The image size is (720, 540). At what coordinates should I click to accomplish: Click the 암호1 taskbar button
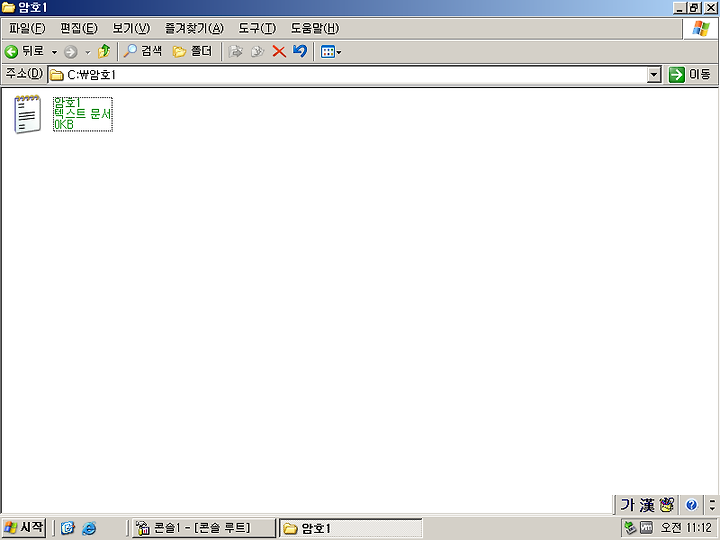tap(351, 528)
